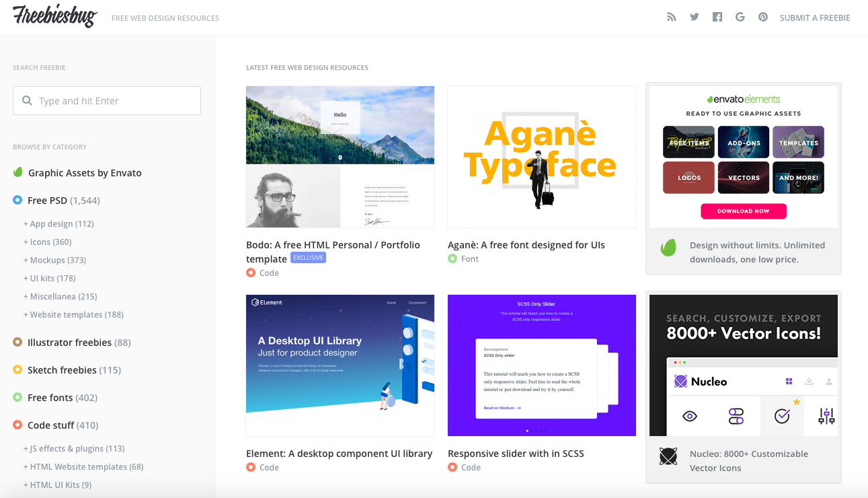Click the Code tag icon under Element library

point(251,467)
